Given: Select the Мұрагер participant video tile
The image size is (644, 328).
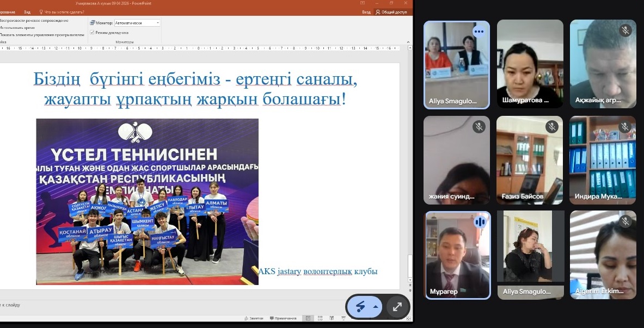Looking at the screenshot, I should click(x=457, y=255).
